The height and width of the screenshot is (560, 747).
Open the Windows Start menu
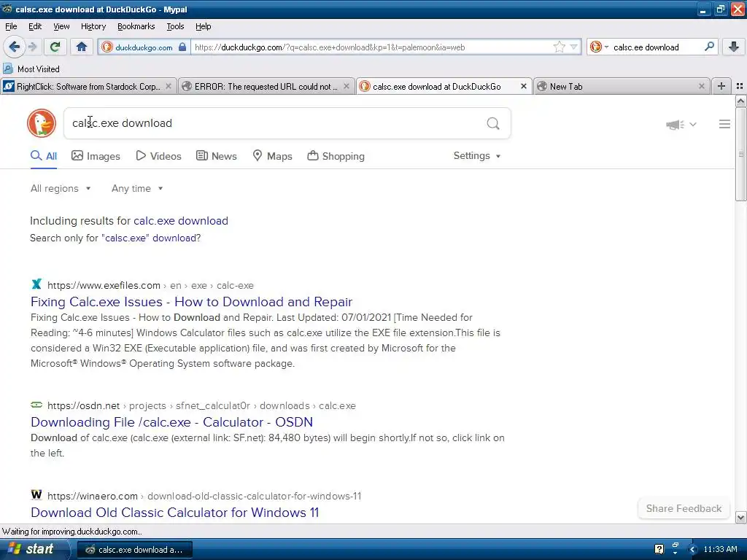click(34, 549)
